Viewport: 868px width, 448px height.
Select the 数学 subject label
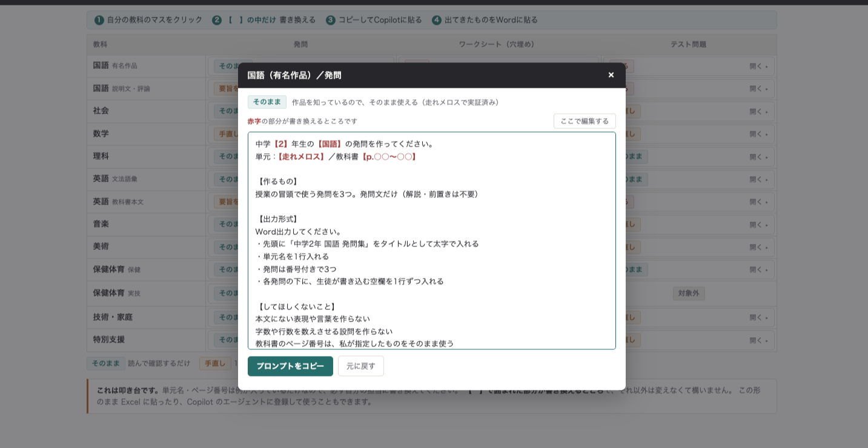(101, 133)
